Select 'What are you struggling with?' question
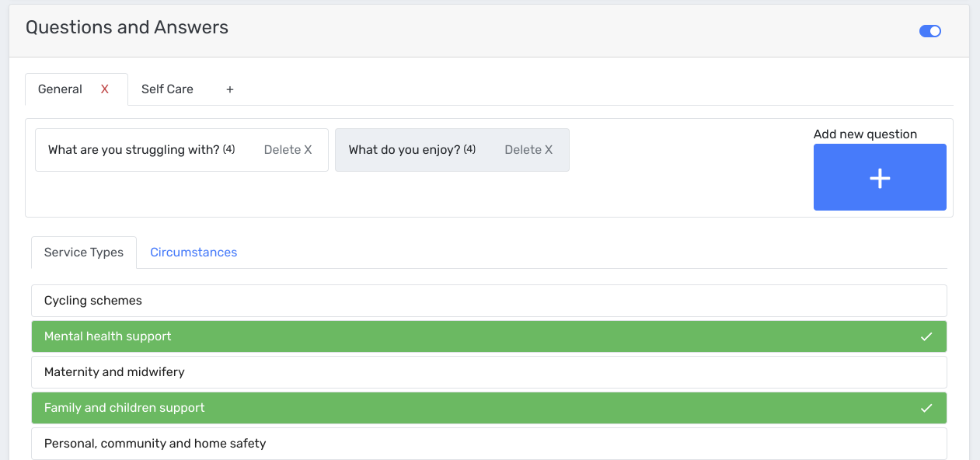Image resolution: width=980 pixels, height=460 pixels. click(x=134, y=150)
